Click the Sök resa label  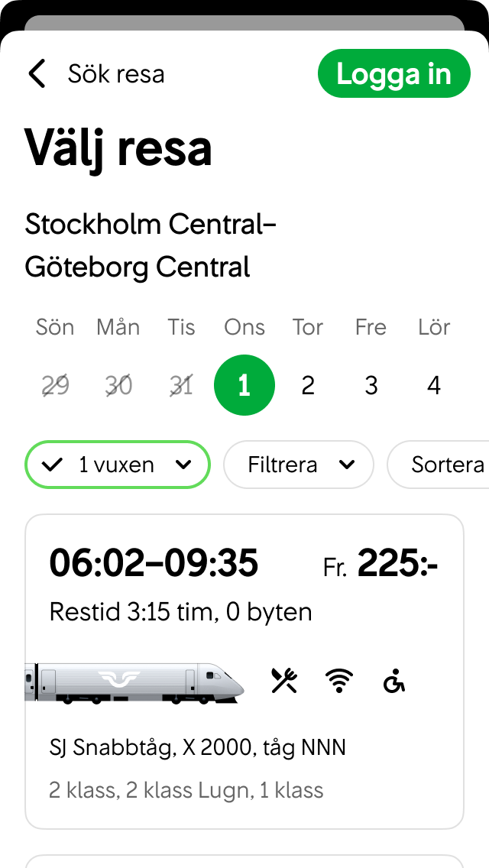pyautogui.click(x=116, y=73)
